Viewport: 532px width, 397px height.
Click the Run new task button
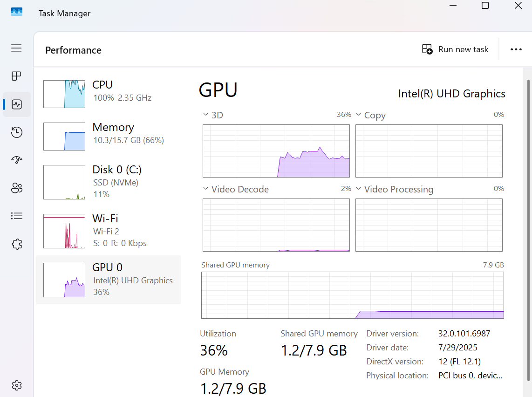pyautogui.click(x=455, y=49)
